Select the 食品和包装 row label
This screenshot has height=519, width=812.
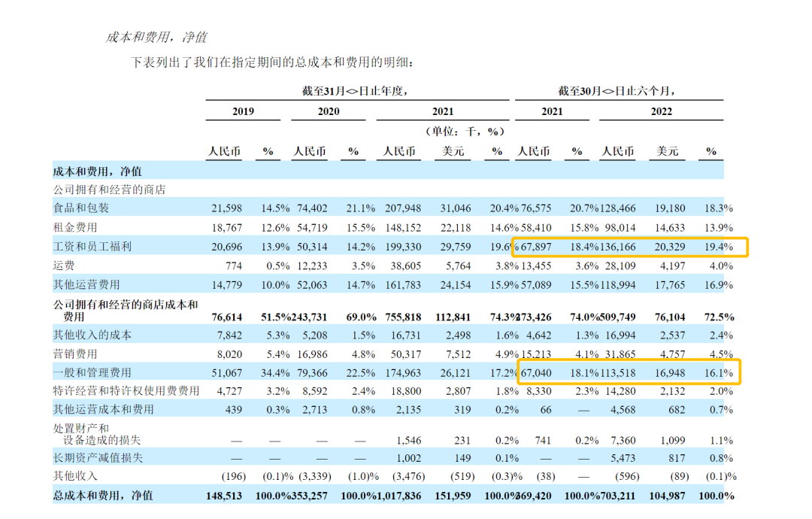81,208
